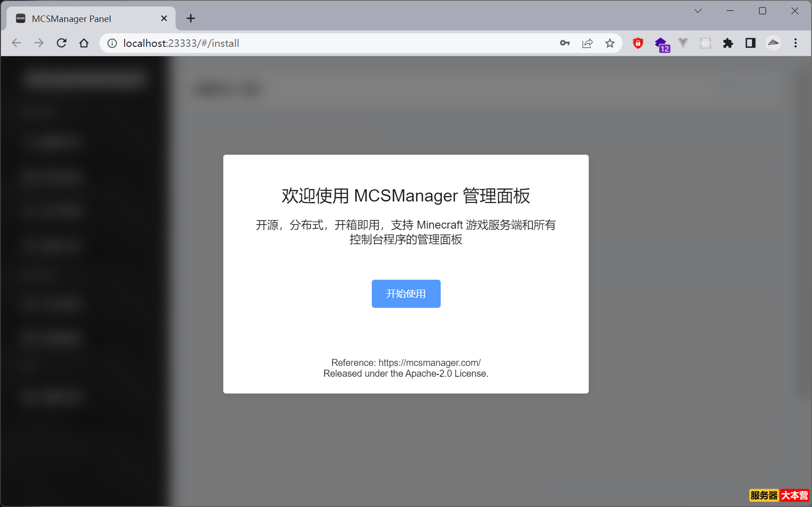Open the React DevTools extension icon
Image resolution: width=812 pixels, height=507 pixels.
(706, 43)
